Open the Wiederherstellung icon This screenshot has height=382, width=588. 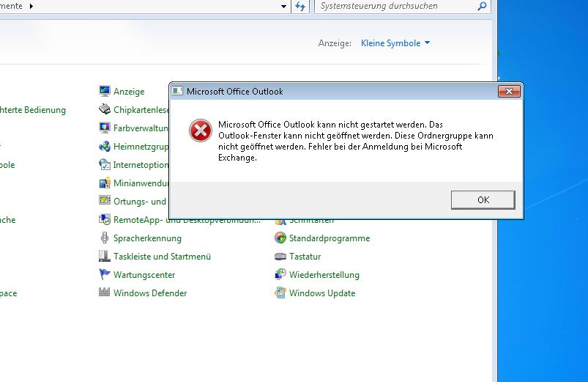click(280, 274)
